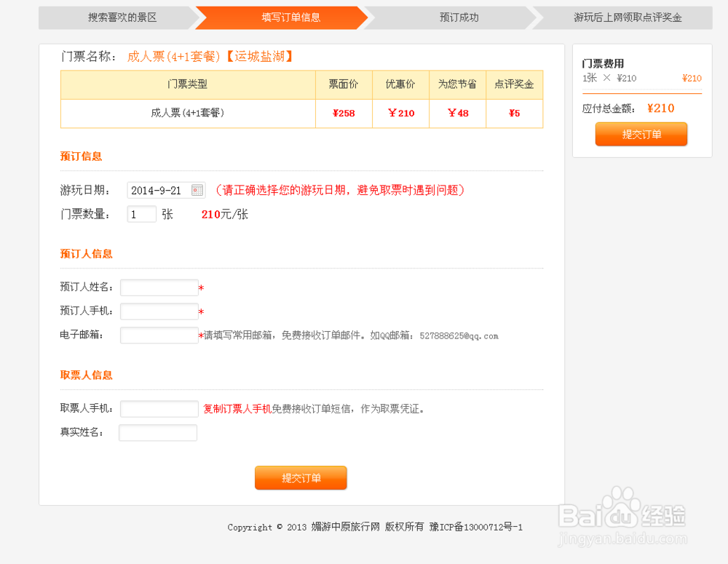The height and width of the screenshot is (564, 728).
Task: Select the 取票人手机 input box
Action: (x=159, y=408)
